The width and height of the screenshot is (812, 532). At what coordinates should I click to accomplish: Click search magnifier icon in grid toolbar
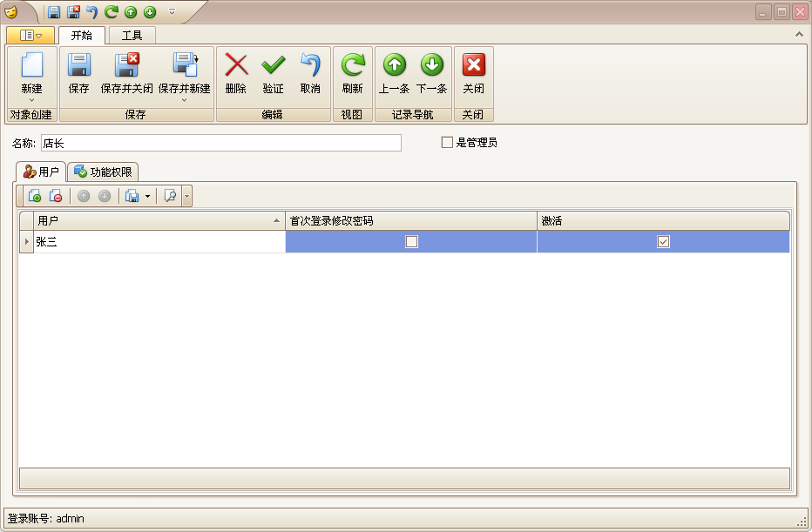pos(170,196)
